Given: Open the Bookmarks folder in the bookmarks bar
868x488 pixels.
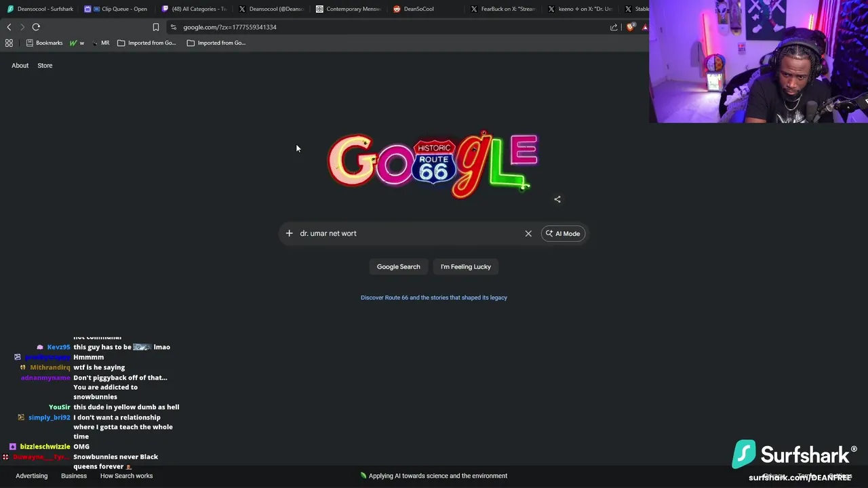Looking at the screenshot, I should tap(44, 43).
